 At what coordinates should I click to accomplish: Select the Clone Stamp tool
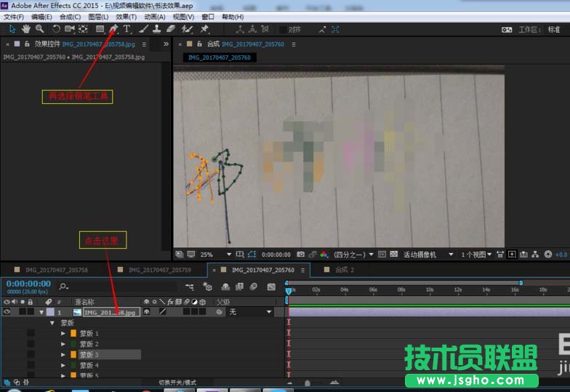(156, 29)
